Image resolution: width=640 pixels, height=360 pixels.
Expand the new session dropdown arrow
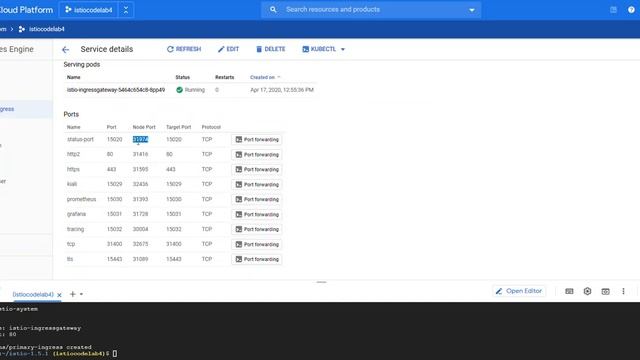tap(81, 294)
